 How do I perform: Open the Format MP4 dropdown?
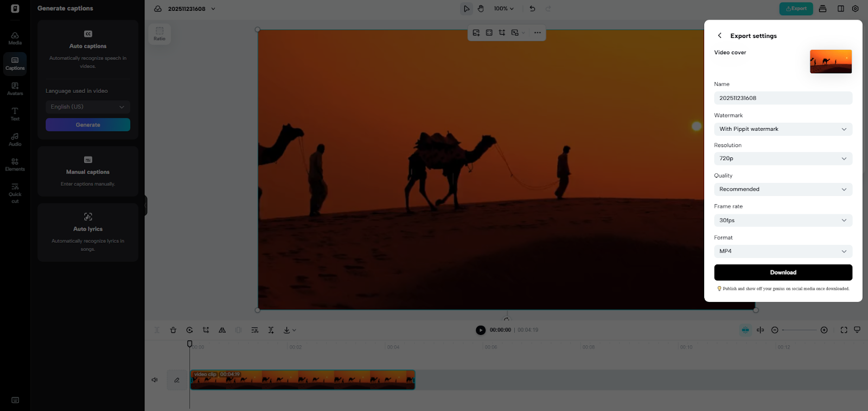(783, 251)
